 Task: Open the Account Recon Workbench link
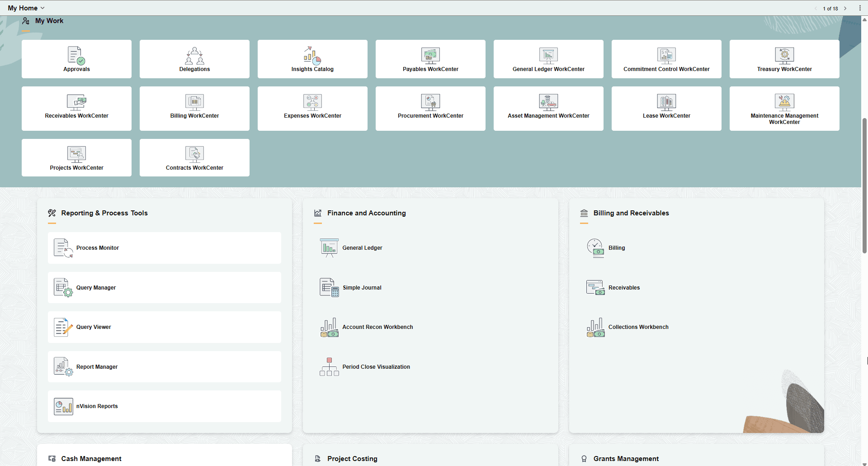[x=377, y=327]
